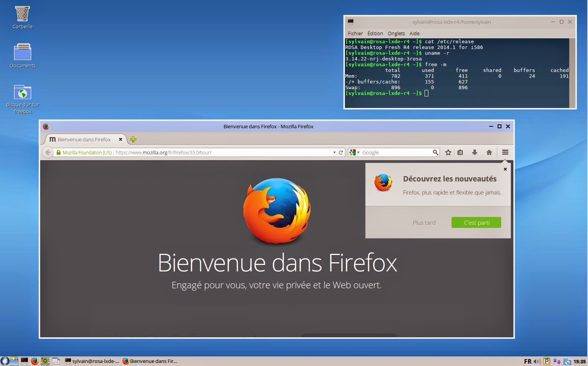
Task: Show bookmarks list icon in Firefox
Action: (x=460, y=152)
